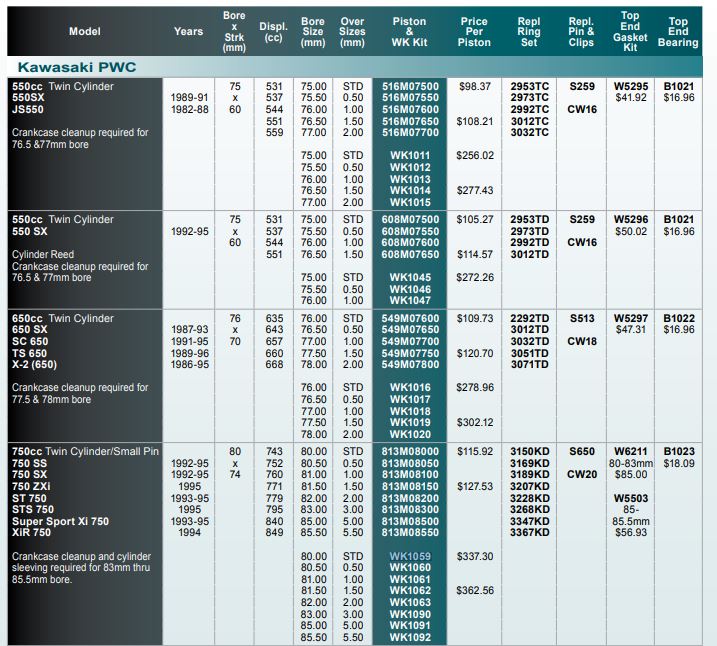Select clips part CW18
This screenshot has height=646, width=717.
point(582,342)
